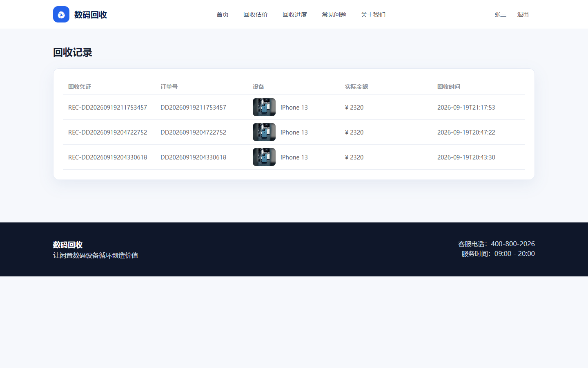Open iPhone 13 thumbnail for order DD20260919204330618
The image size is (588, 368).
(x=264, y=157)
